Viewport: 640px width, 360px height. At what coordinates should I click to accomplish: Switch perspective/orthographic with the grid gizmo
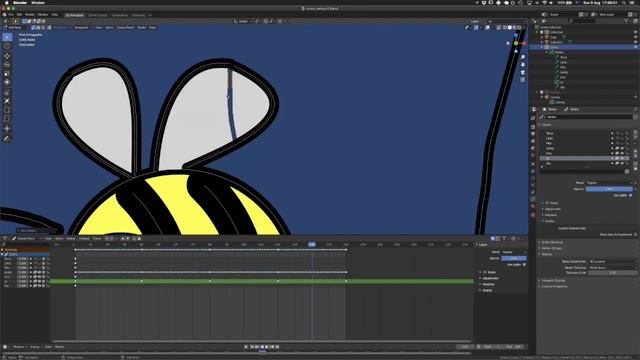[x=523, y=80]
